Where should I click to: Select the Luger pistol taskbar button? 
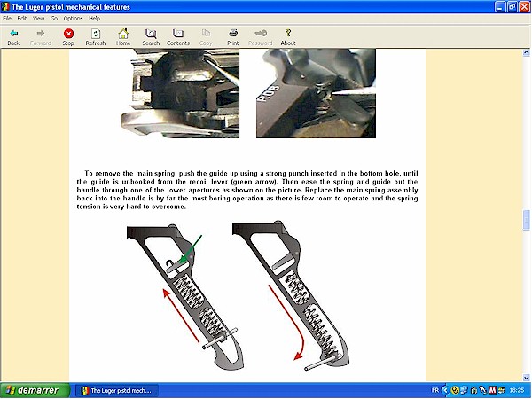click(117, 391)
